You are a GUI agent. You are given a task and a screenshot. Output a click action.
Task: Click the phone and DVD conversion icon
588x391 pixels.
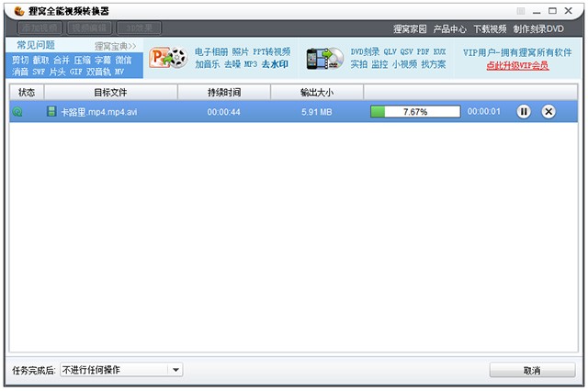pos(324,58)
